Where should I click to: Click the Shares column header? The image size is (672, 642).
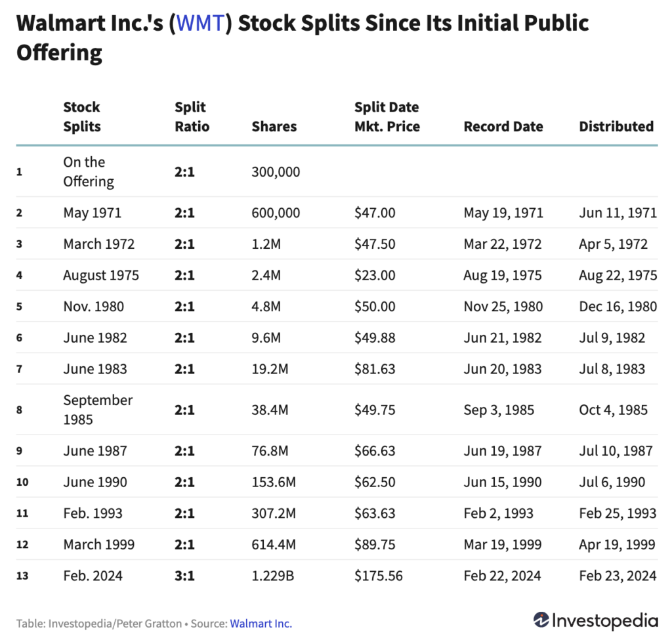274,127
